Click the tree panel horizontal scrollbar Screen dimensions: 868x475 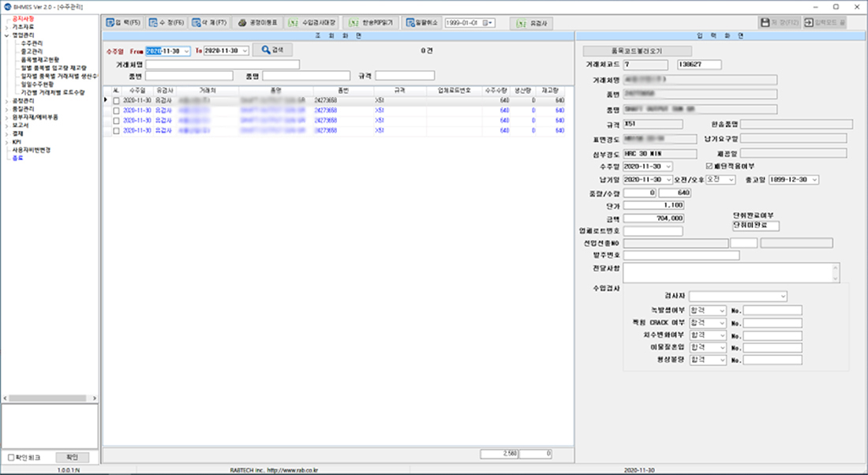(50, 398)
